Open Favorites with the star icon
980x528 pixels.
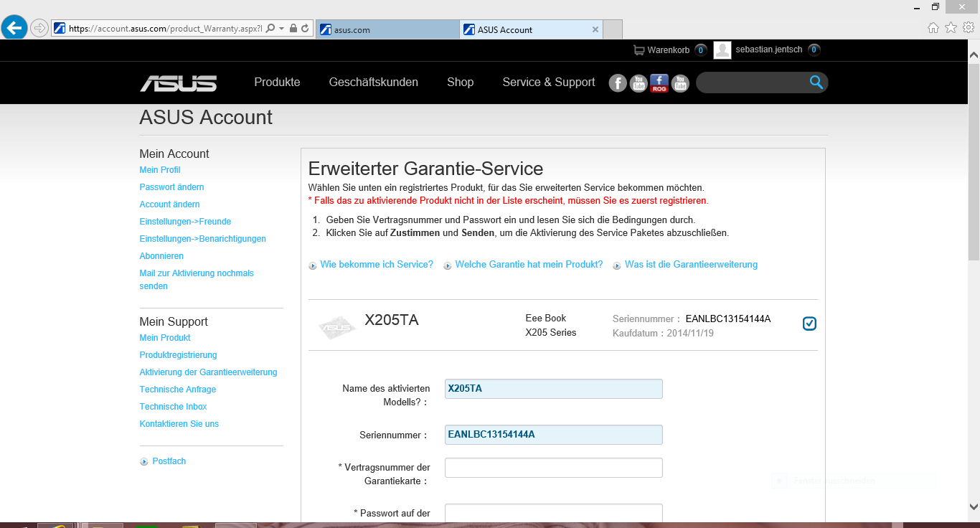click(x=951, y=28)
